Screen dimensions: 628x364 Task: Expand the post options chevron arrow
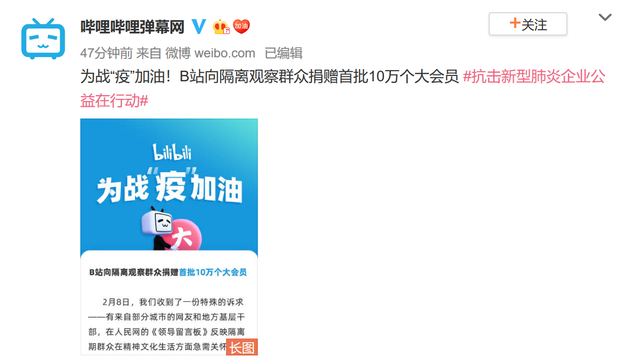pos(605,17)
